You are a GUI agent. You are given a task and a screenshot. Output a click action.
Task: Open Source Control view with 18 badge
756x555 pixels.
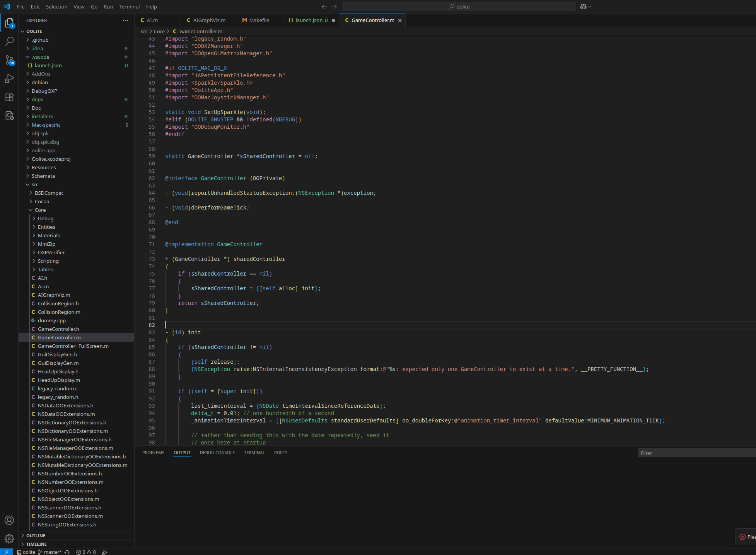click(9, 60)
